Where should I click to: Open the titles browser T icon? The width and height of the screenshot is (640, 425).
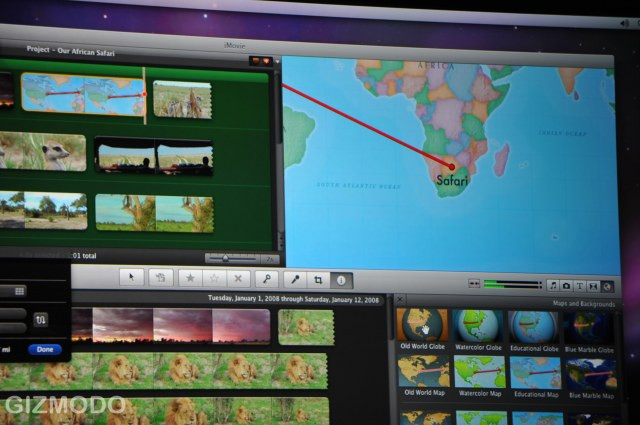580,286
